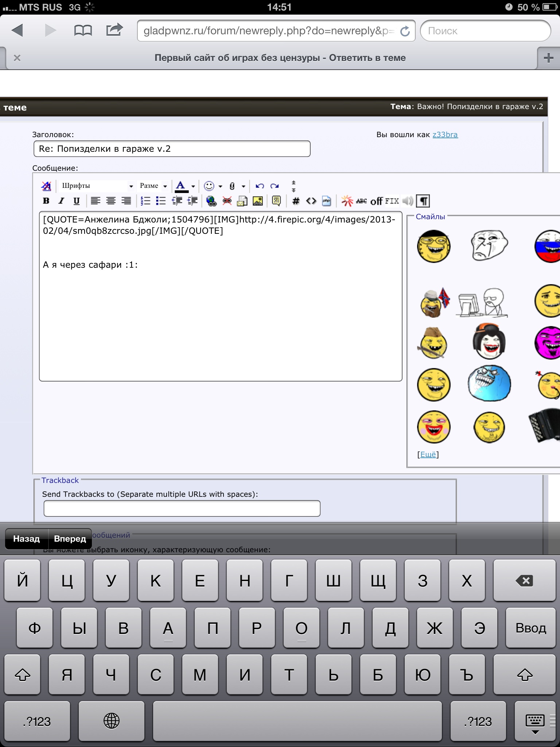Reload the page in Safari
This screenshot has height=747, width=560.
click(x=405, y=31)
